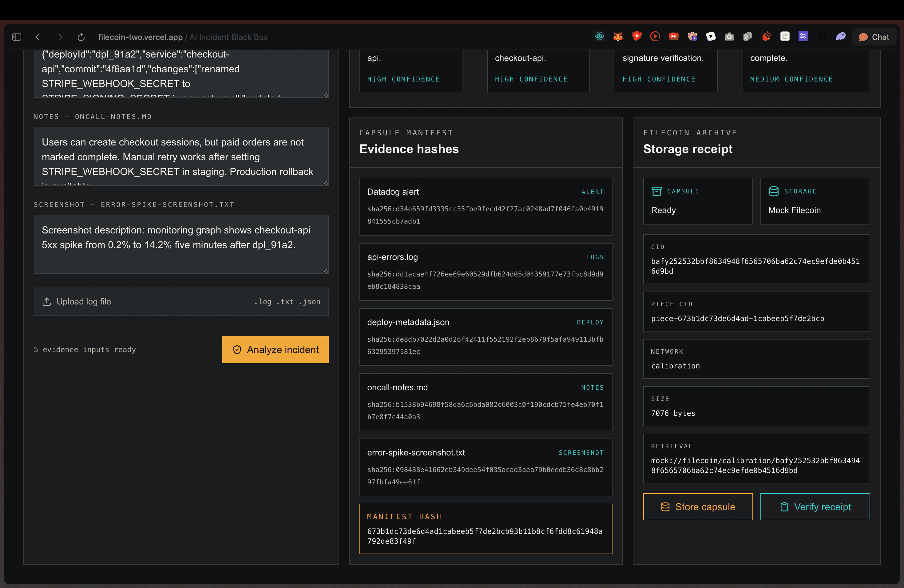Open the purple ghost Phantom extension
904x588 pixels.
pyautogui.click(x=841, y=37)
